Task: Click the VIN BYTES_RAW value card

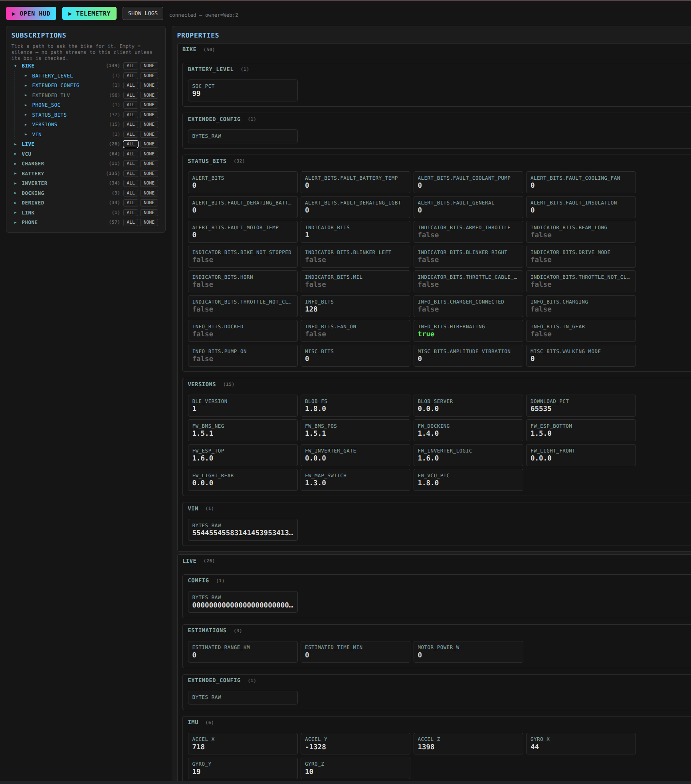Action: coord(243,530)
